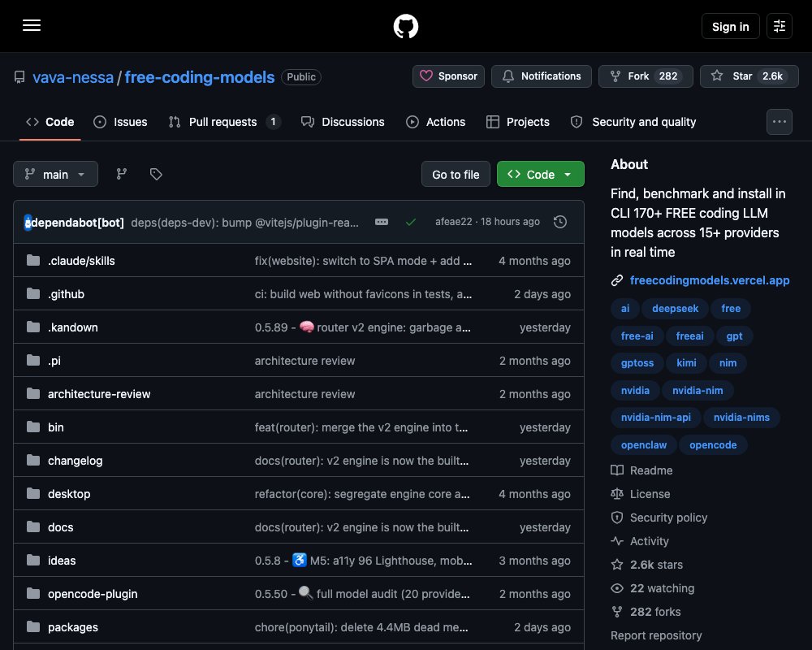Viewport: 812px width, 650px height.
Task: Click the Sponsor button
Action: click(448, 76)
